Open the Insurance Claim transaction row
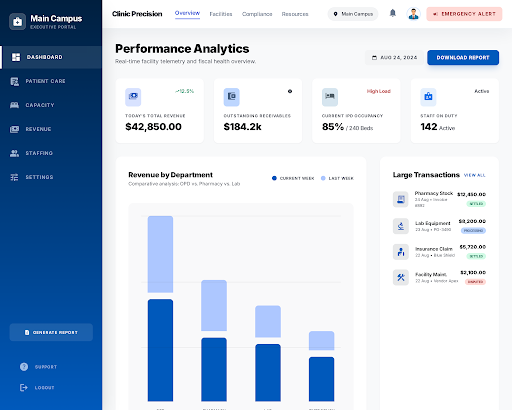Image resolution: width=512 pixels, height=410 pixels. coord(439,252)
